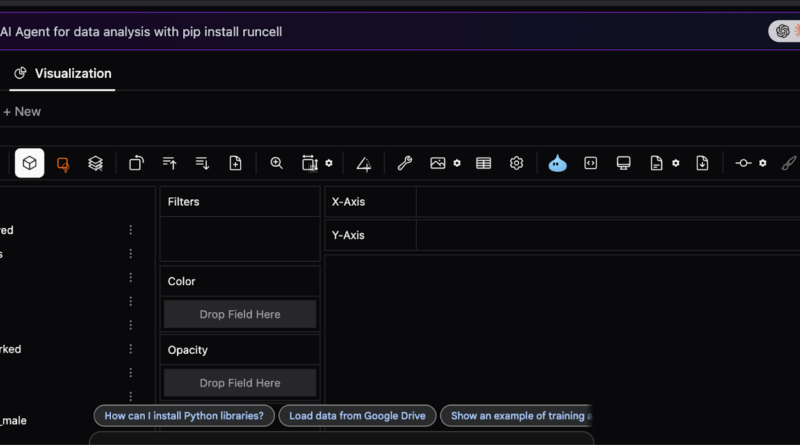800x445 pixels.
Task: Add a new chart with + New
Action: 22,112
